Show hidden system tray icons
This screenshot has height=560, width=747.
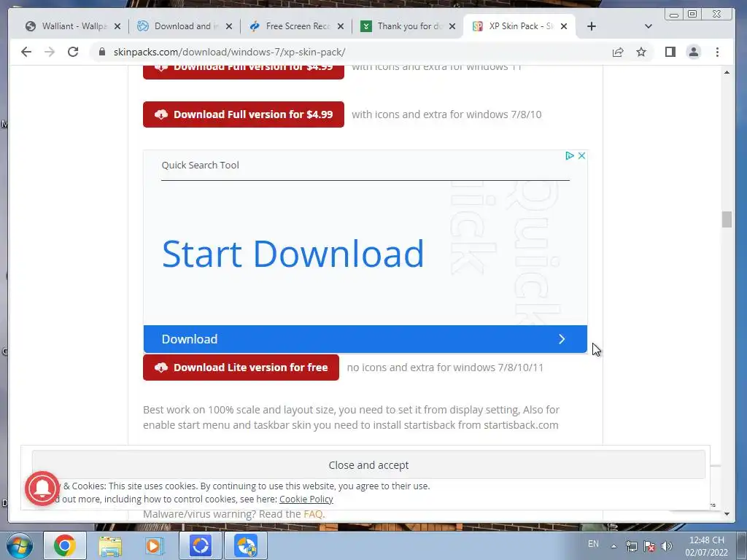(614, 546)
